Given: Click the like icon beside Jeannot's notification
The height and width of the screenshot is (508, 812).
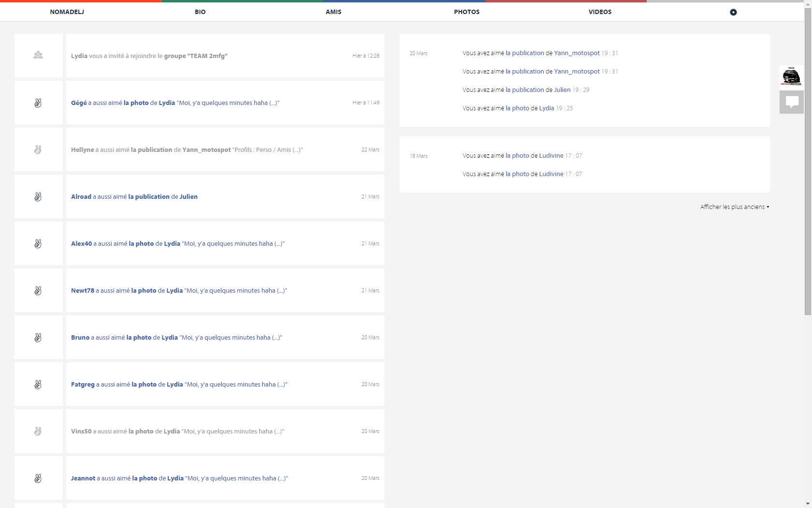Looking at the screenshot, I should 38,478.
